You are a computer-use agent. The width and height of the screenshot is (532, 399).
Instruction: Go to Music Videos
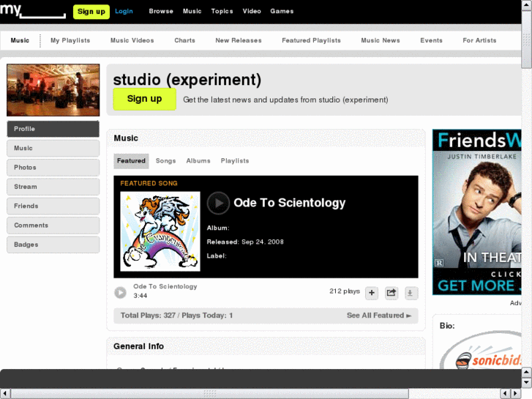coord(132,40)
